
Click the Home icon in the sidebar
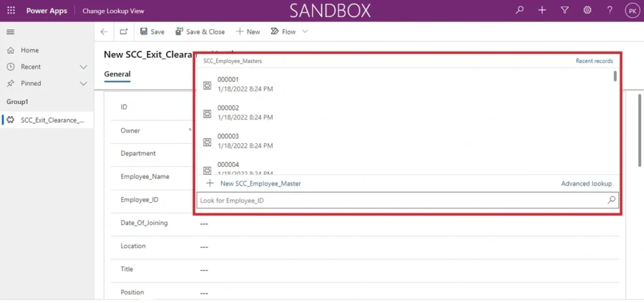point(11,50)
